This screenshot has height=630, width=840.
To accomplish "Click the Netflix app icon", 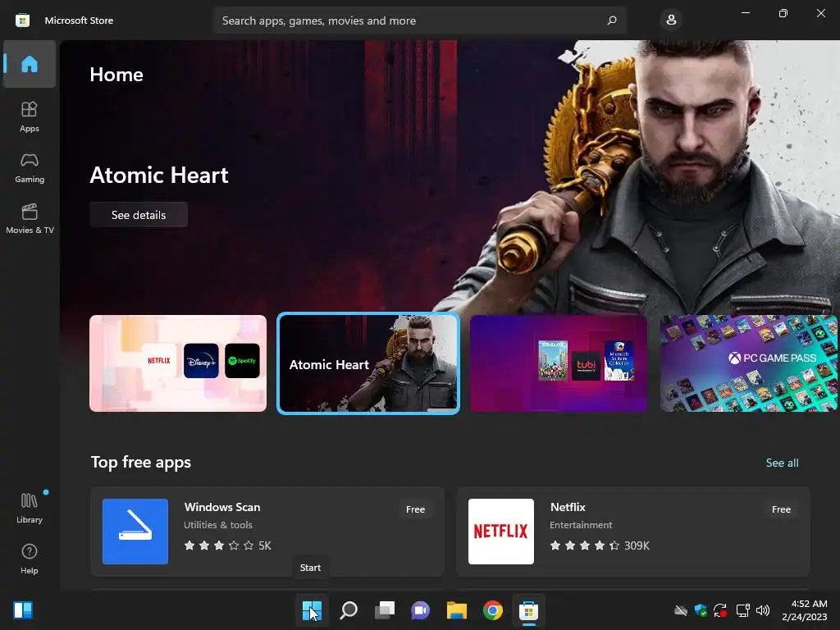I will point(501,532).
